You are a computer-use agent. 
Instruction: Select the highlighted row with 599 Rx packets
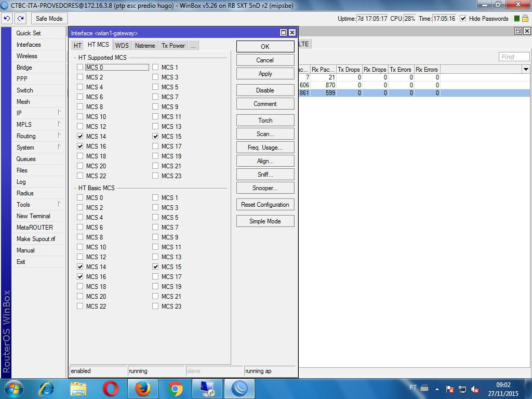point(414,92)
